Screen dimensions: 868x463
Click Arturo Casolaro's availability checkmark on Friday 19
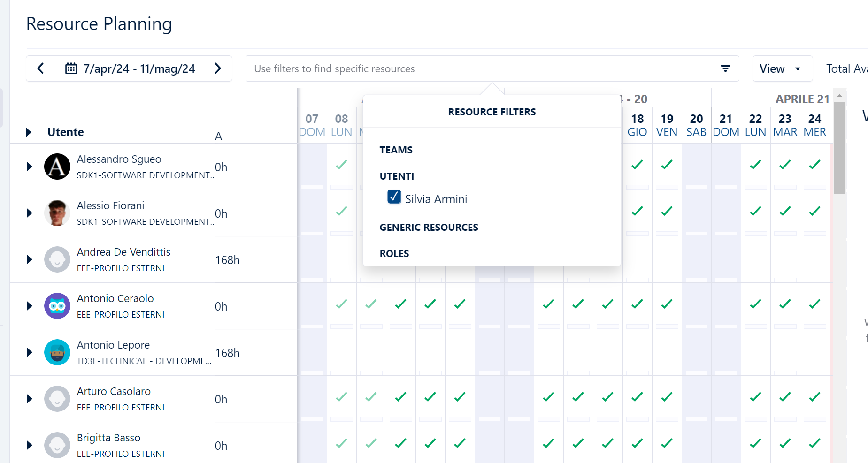click(667, 396)
